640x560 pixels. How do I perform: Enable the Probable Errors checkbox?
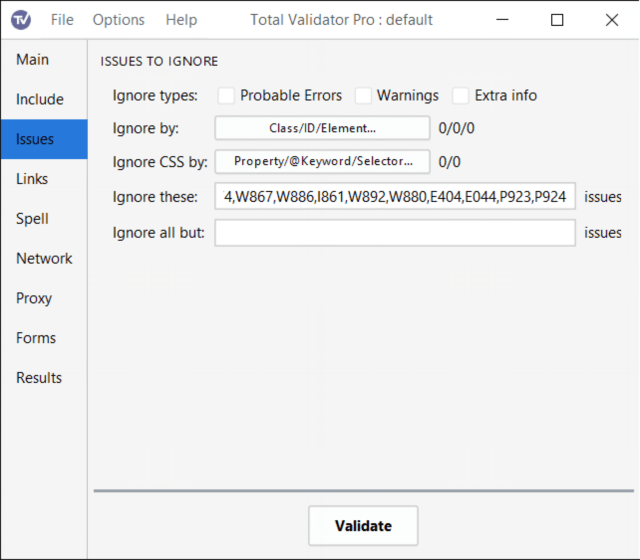tap(227, 96)
